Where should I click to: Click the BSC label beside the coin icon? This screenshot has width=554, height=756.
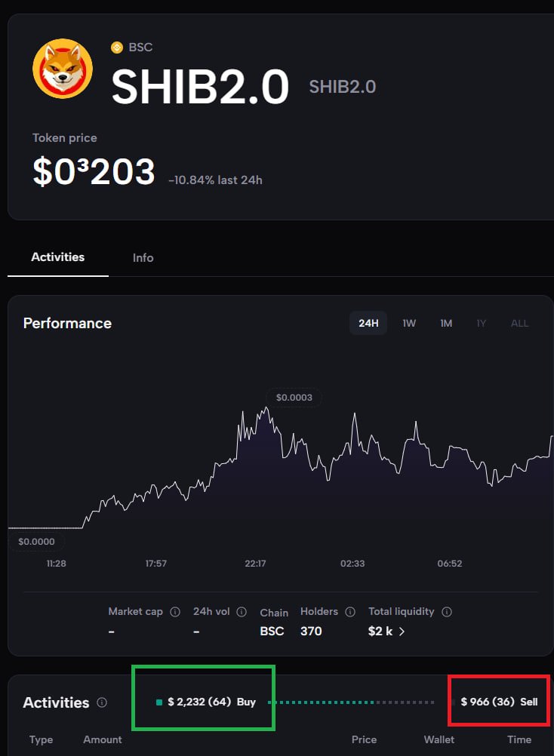coord(141,48)
